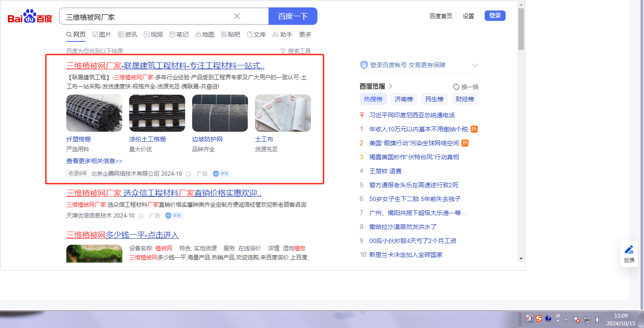Switch to the 文库 tab

(256, 34)
